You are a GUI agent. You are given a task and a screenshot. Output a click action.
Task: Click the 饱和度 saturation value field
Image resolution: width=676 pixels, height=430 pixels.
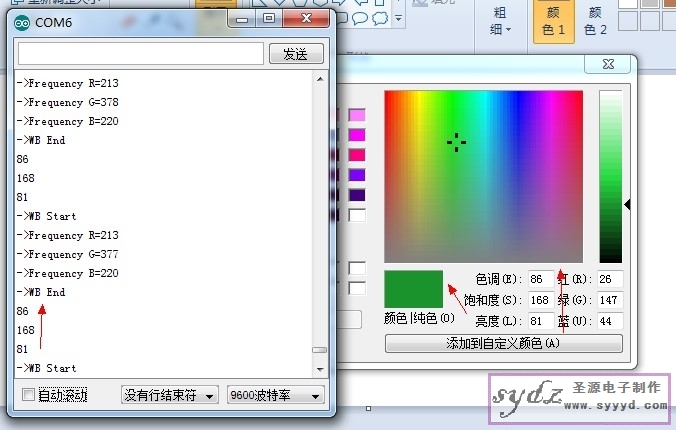pos(541,300)
